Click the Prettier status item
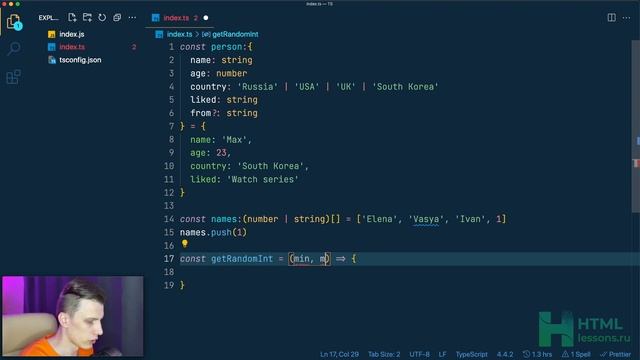 point(616,354)
